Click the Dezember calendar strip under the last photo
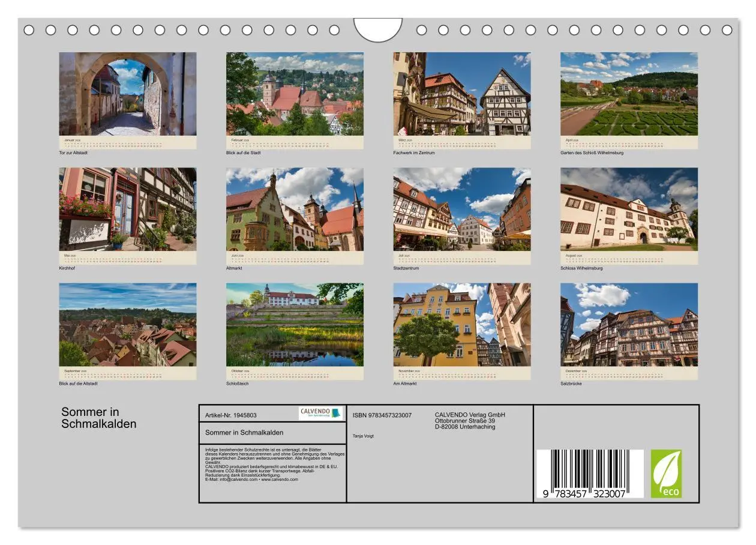Image resolution: width=756 pixels, height=545 pixels. pyautogui.click(x=629, y=373)
